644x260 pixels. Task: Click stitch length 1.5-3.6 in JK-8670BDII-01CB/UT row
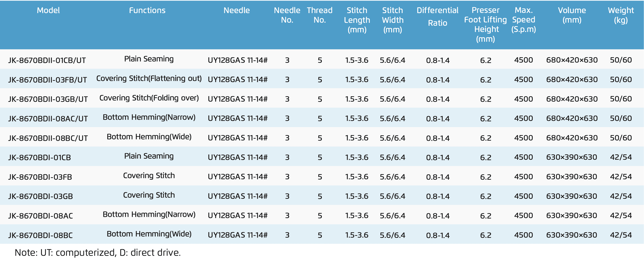357,60
